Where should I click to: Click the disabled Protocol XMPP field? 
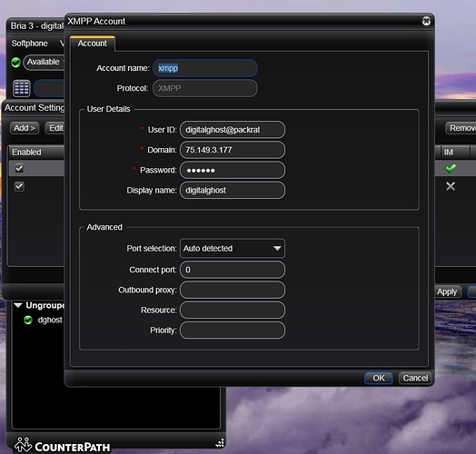(x=205, y=88)
